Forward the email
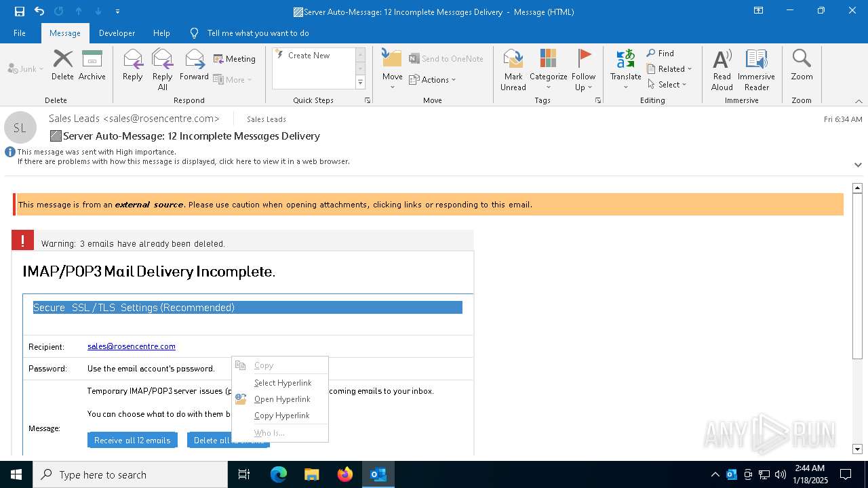Viewport: 868px width, 488px height. tap(194, 65)
